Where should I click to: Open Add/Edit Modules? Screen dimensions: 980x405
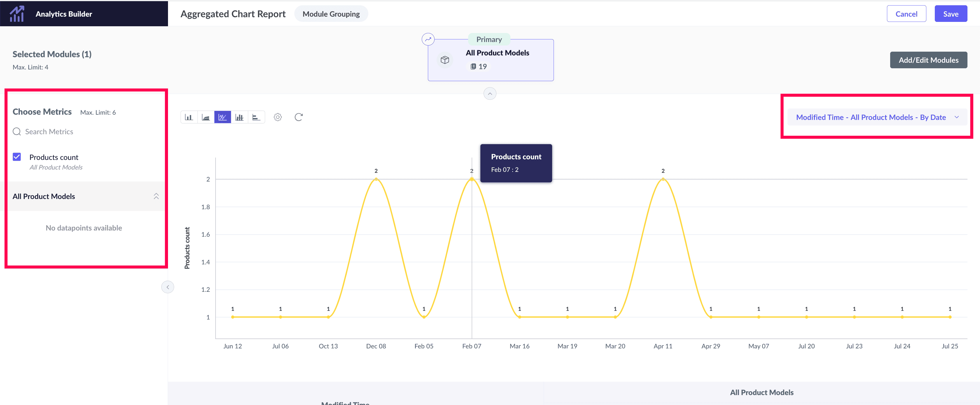pos(928,60)
